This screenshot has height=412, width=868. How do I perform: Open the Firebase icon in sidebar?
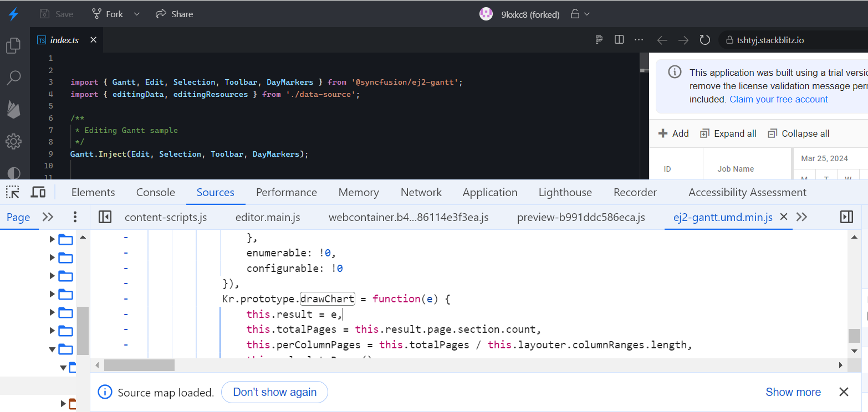13,109
